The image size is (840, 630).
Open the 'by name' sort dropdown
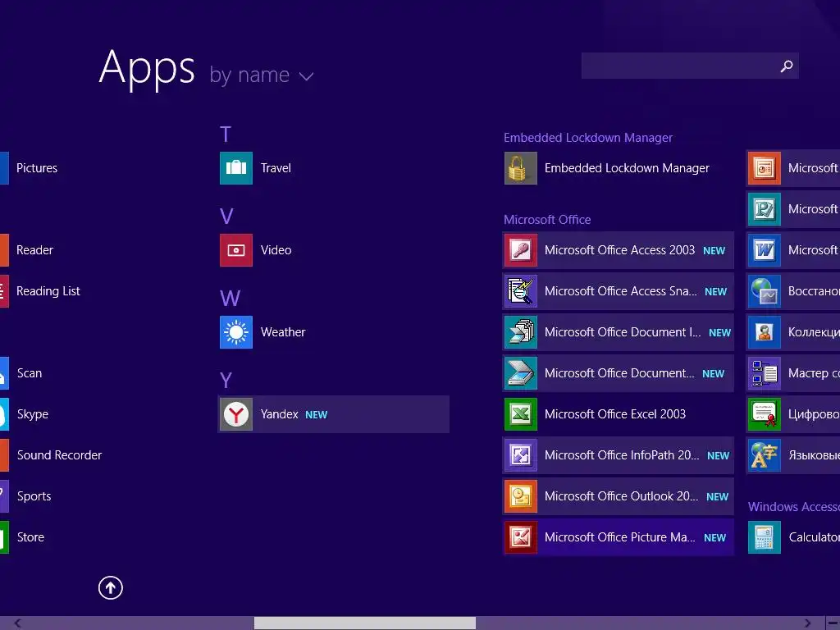click(x=261, y=75)
